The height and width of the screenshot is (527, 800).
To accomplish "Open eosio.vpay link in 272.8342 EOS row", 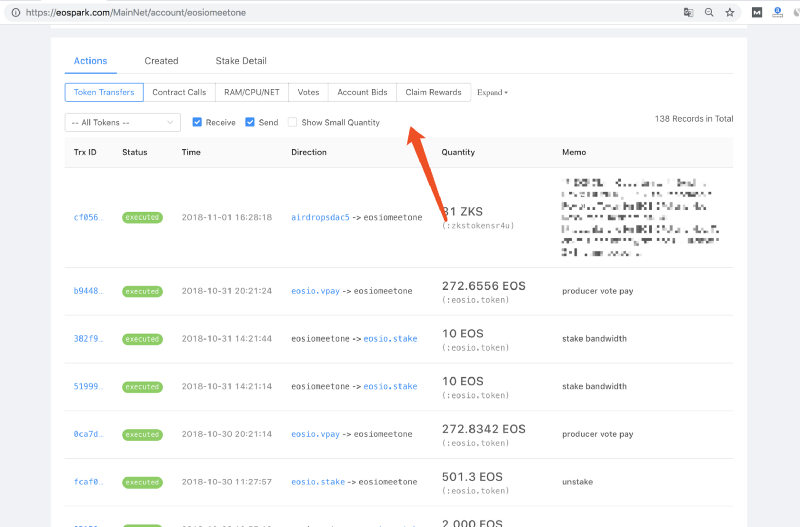I will point(315,434).
